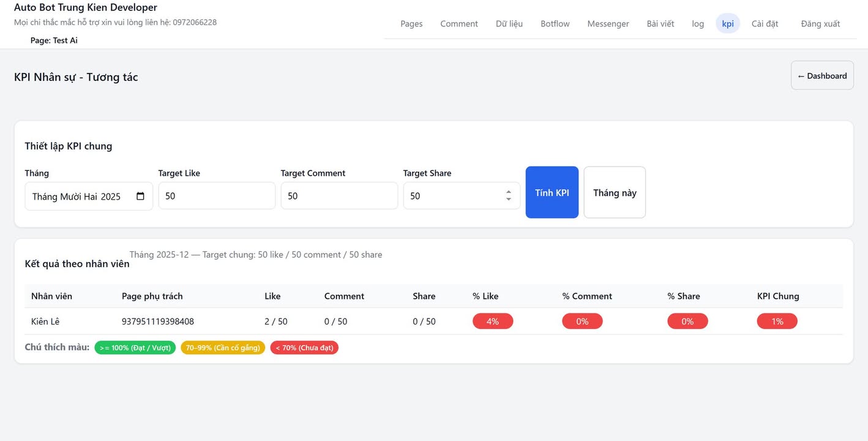868x441 pixels.
Task: Click the red 4% Like badge
Action: click(493, 322)
